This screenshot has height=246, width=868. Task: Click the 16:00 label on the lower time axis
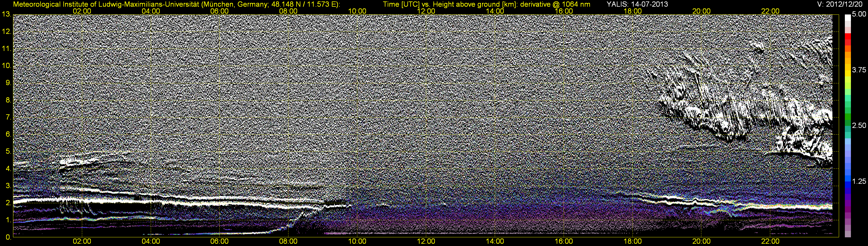[564, 241]
